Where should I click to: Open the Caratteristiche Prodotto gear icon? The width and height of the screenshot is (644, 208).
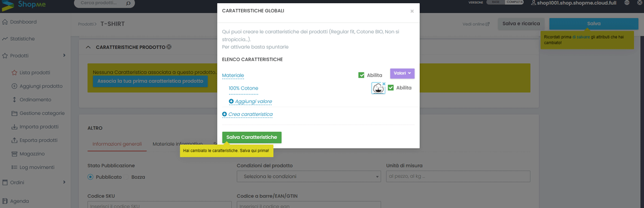coord(169,47)
